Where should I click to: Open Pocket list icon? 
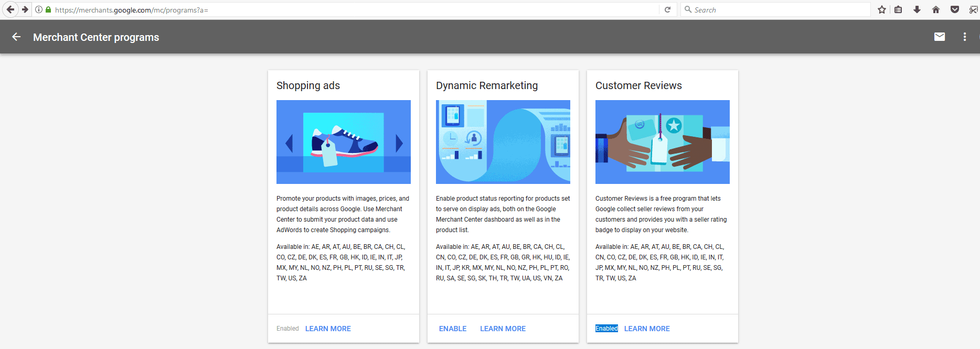pos(955,9)
